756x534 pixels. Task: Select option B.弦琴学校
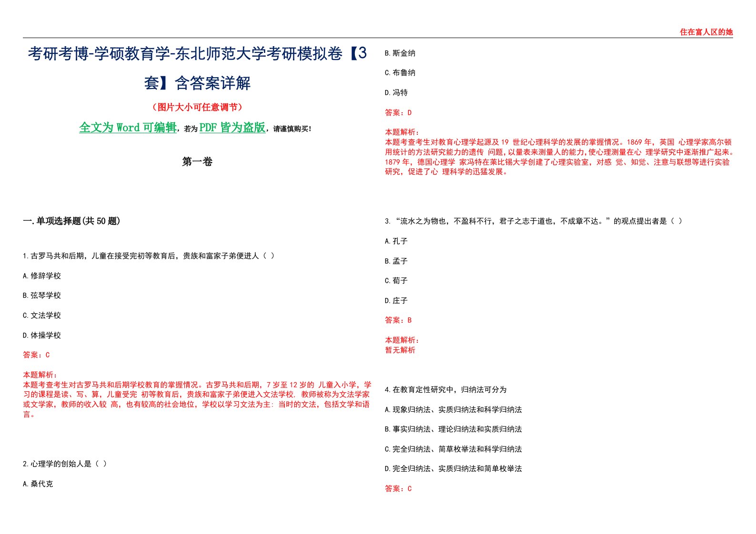point(42,296)
